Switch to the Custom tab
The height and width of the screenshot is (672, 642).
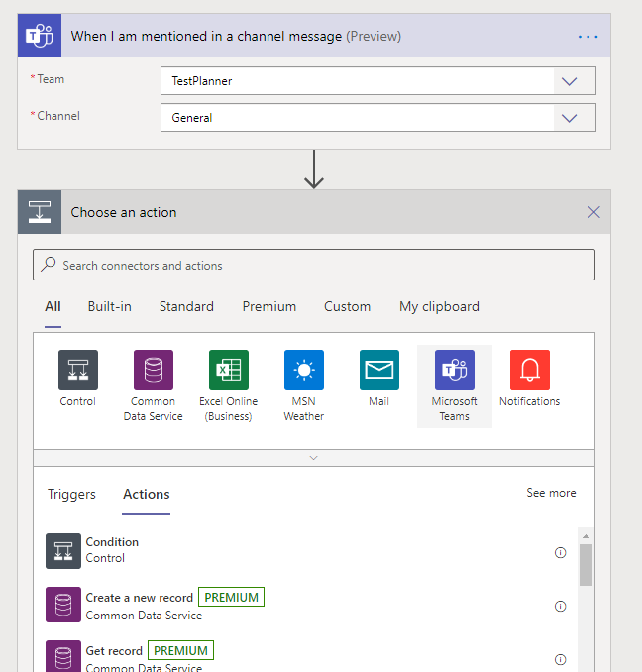347,307
